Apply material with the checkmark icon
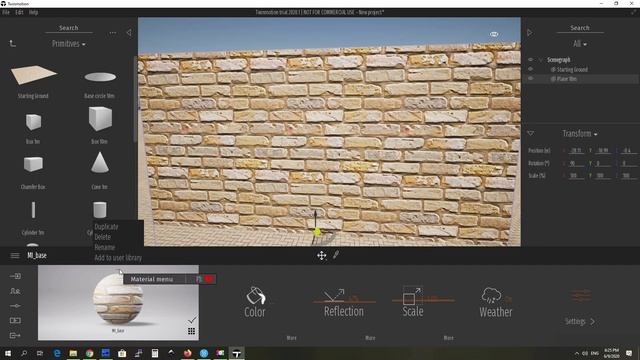Image resolution: width=640 pixels, height=360 pixels. (192, 320)
